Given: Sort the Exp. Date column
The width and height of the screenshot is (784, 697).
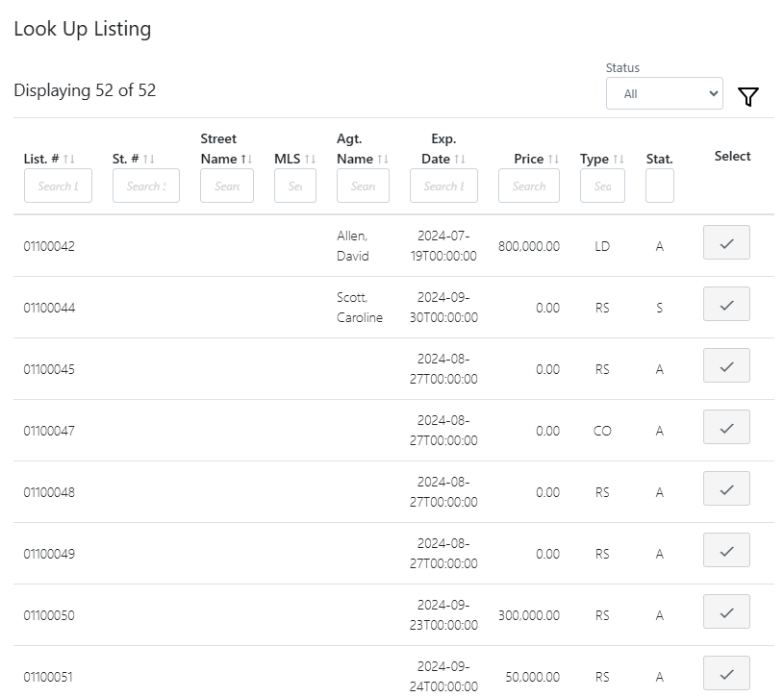Looking at the screenshot, I should (x=460, y=159).
